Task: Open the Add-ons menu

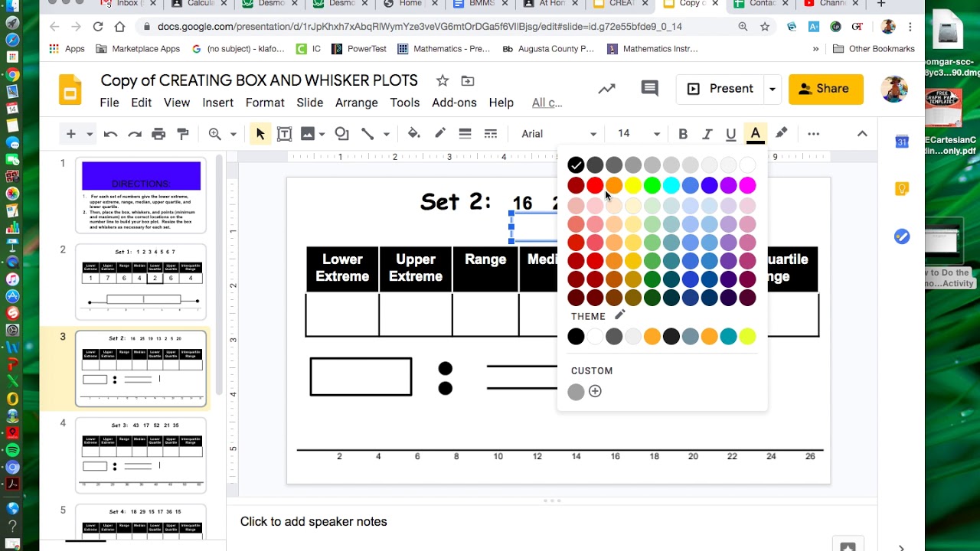Action: 454,103
